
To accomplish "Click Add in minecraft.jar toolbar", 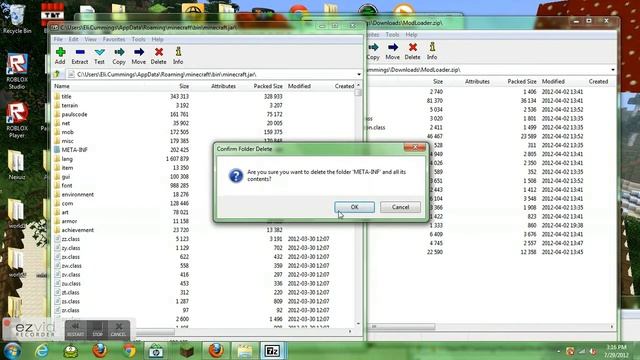I will 60,56.
